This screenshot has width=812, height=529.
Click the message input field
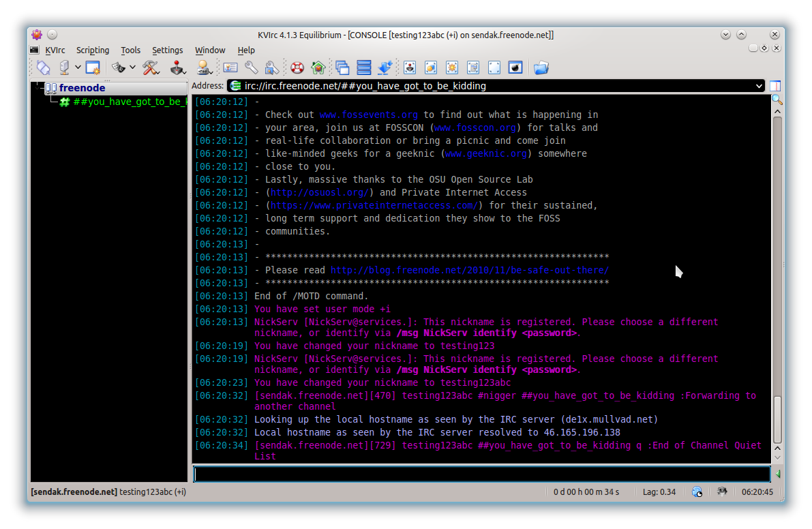point(482,474)
